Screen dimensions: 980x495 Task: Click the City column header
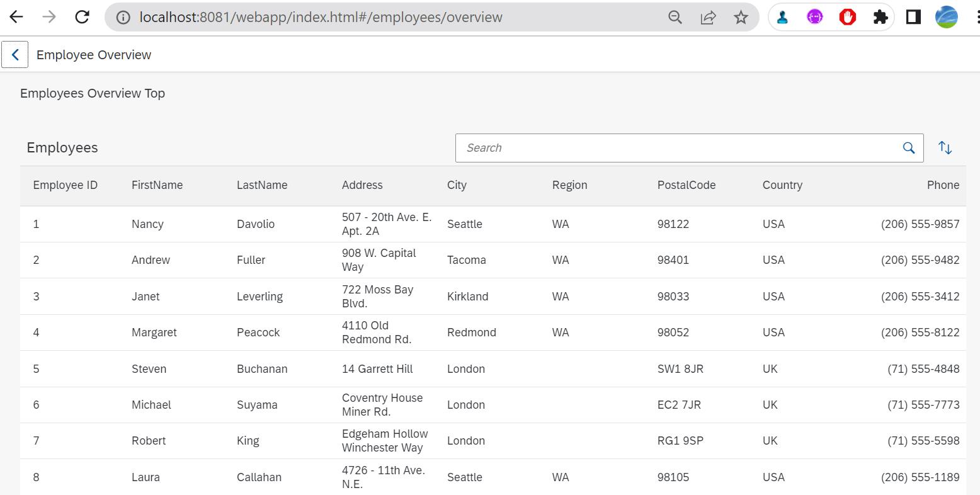click(x=457, y=185)
